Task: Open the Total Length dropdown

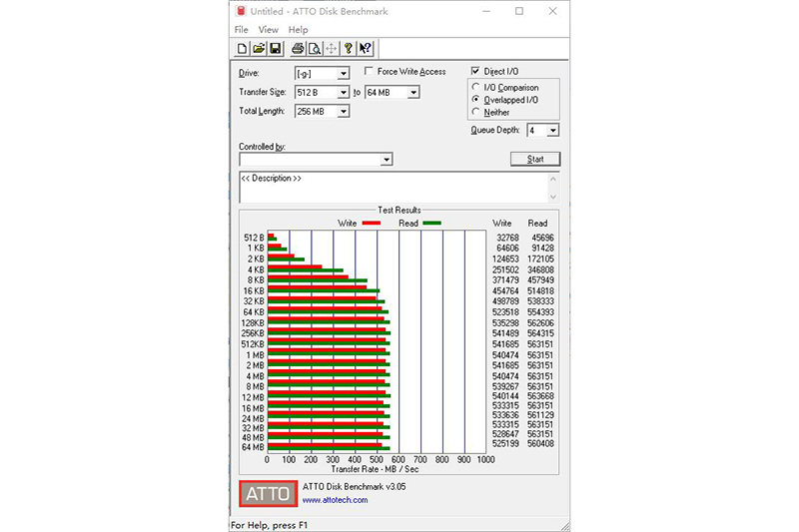Action: (343, 112)
